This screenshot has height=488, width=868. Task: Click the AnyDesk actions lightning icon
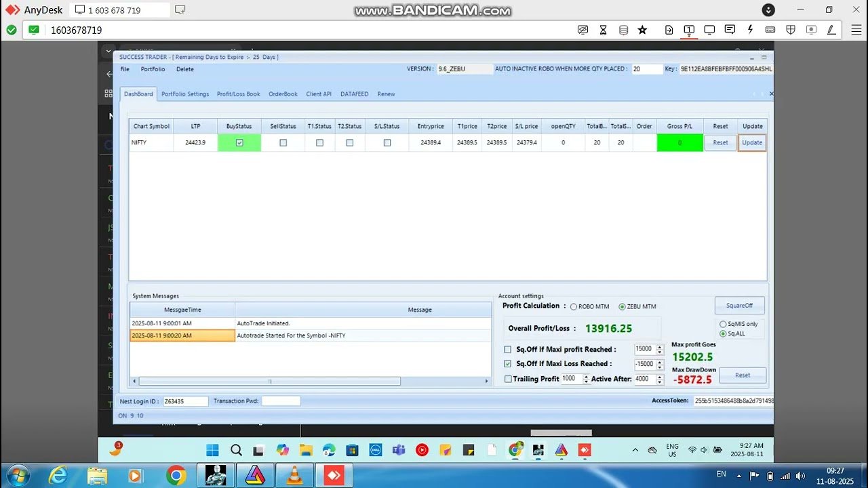pyautogui.click(x=751, y=30)
